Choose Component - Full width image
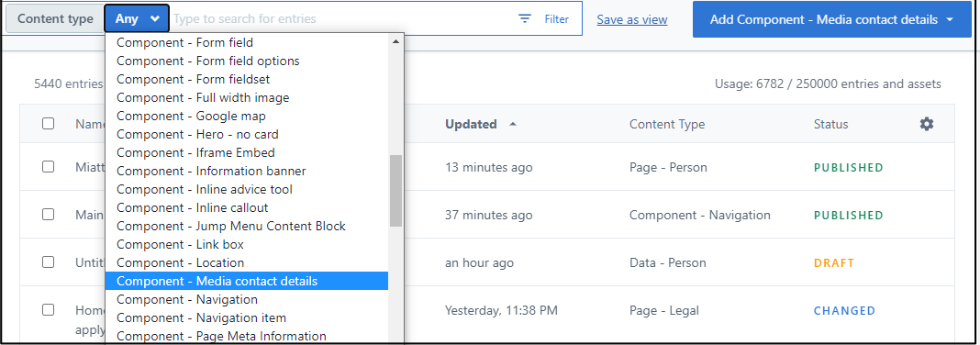The height and width of the screenshot is (345, 980). 247,97
